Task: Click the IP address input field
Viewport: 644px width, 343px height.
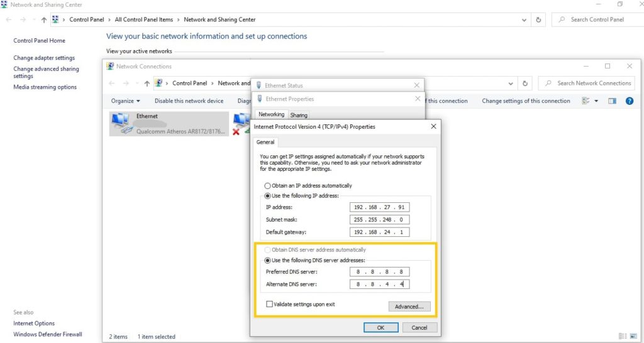Action: (379, 207)
